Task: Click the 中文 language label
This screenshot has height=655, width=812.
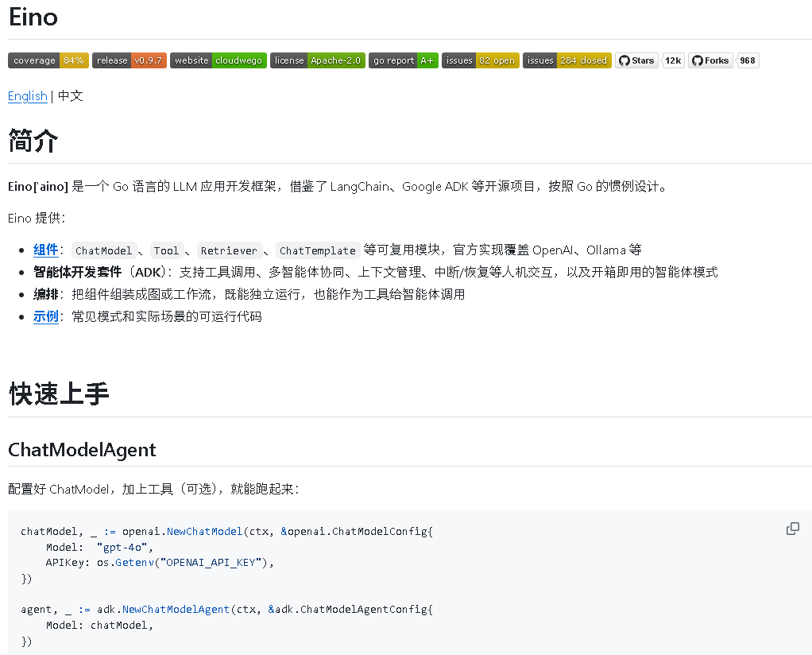Action: [x=71, y=96]
